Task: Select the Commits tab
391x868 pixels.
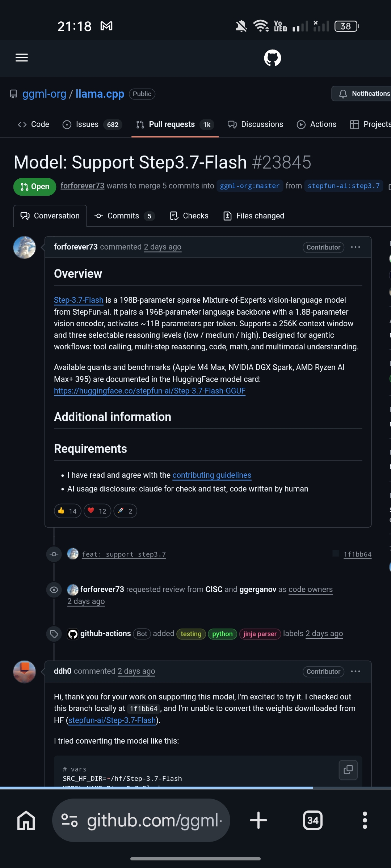Action: 125,216
